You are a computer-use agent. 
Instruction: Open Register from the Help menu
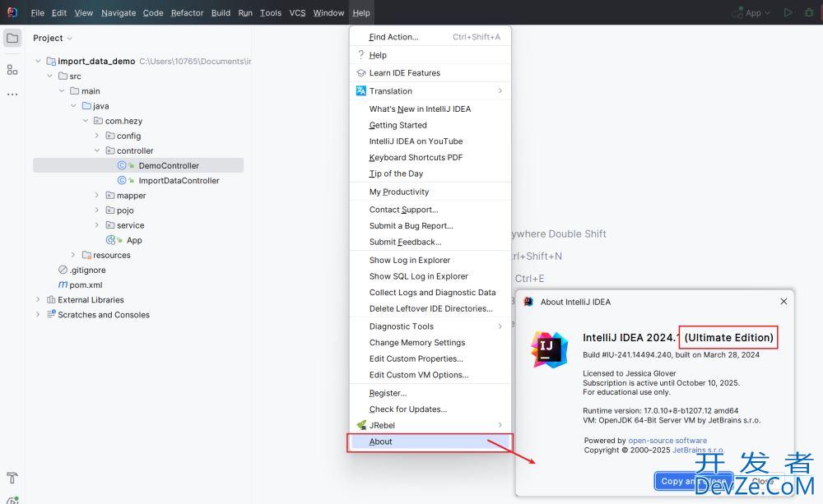[430, 393]
